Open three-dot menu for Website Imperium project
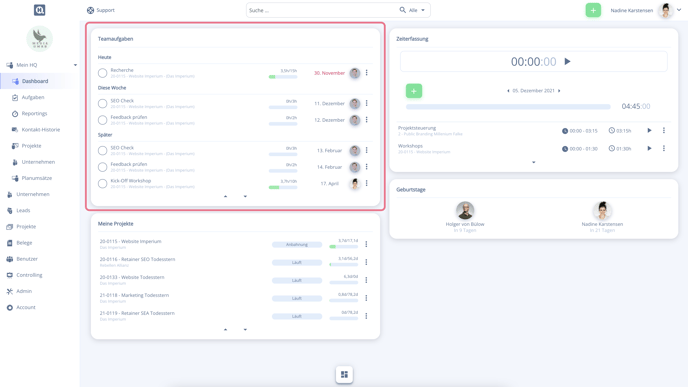The width and height of the screenshot is (688, 387). pyautogui.click(x=366, y=244)
